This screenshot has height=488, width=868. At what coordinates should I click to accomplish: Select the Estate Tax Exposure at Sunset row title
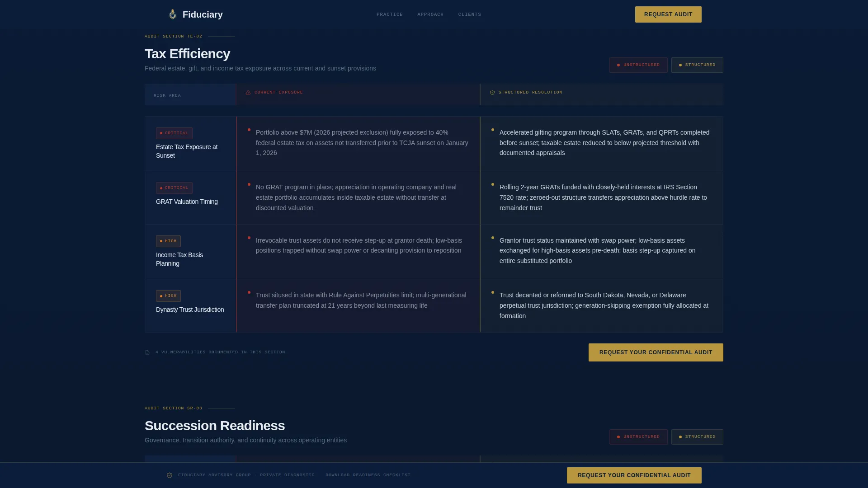[x=187, y=151]
